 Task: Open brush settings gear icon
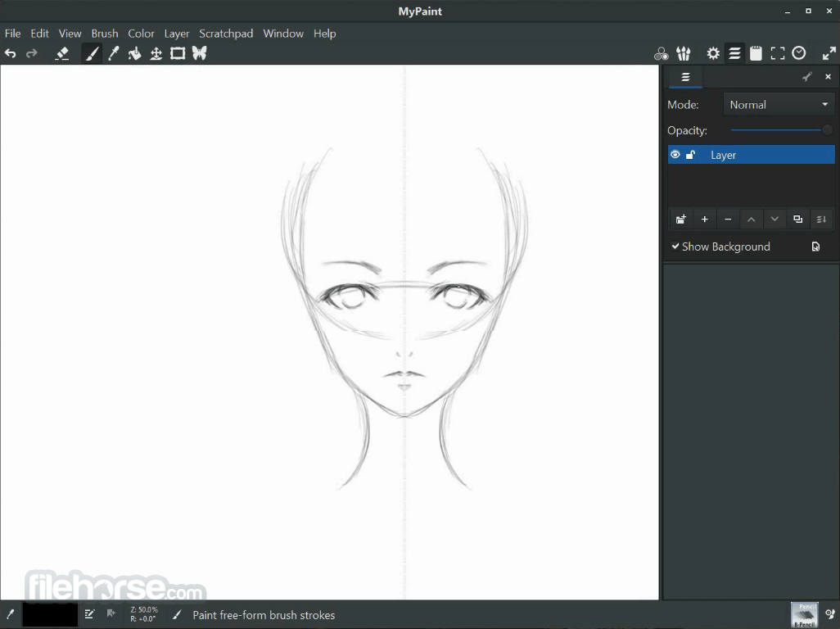(713, 53)
